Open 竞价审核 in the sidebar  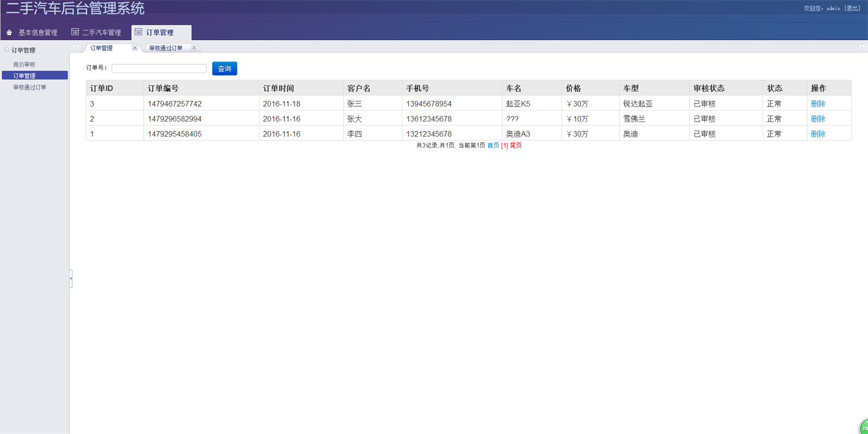(24, 65)
